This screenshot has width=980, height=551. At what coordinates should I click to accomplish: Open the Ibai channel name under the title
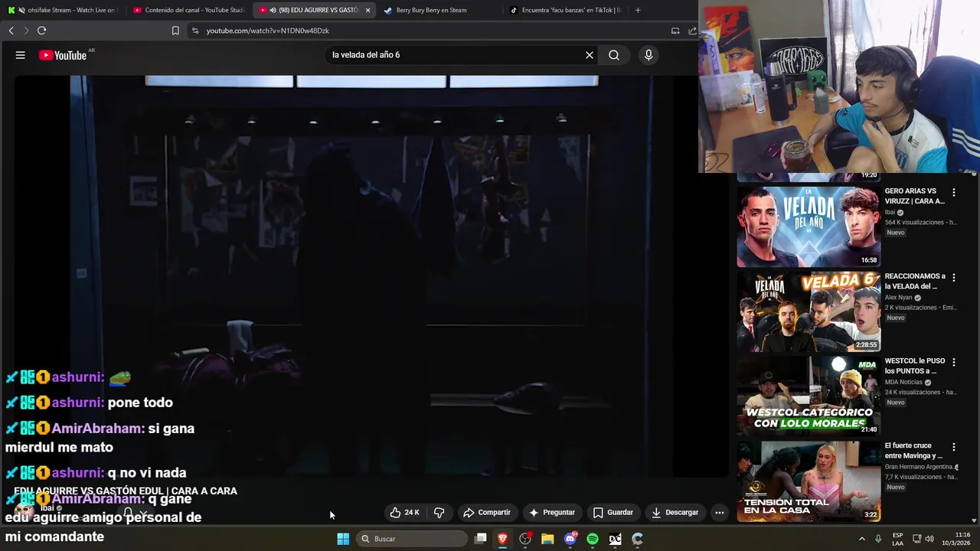click(x=47, y=508)
